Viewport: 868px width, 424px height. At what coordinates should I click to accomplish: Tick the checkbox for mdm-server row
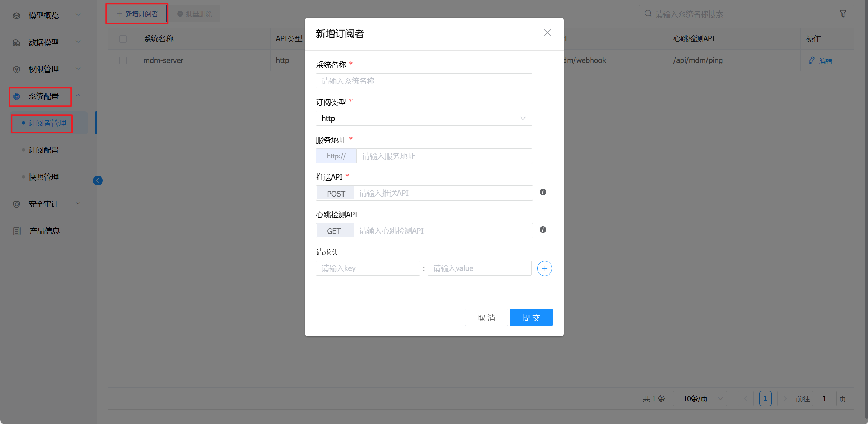coord(123,60)
